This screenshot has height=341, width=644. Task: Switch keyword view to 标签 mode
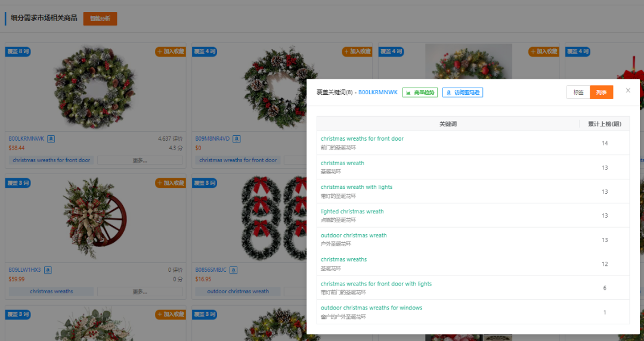click(x=578, y=92)
